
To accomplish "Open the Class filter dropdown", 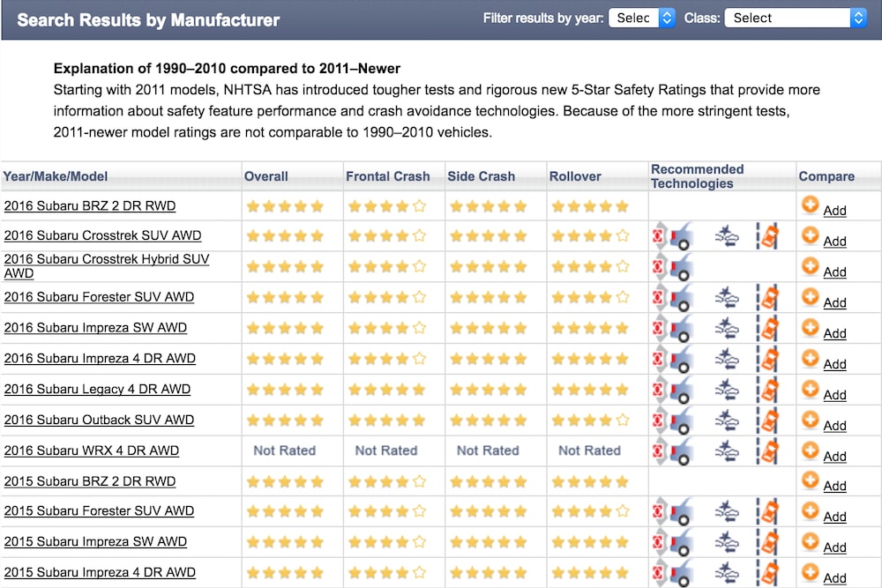I will 796,18.
